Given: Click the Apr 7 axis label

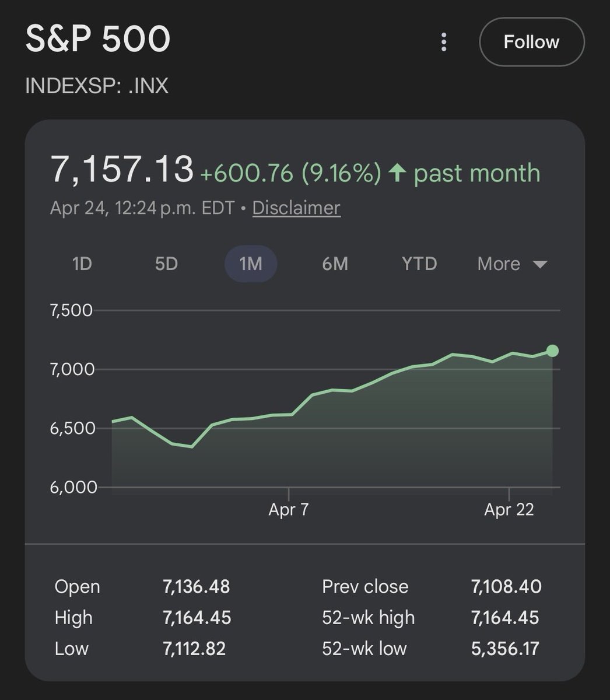Looking at the screenshot, I should (x=289, y=510).
